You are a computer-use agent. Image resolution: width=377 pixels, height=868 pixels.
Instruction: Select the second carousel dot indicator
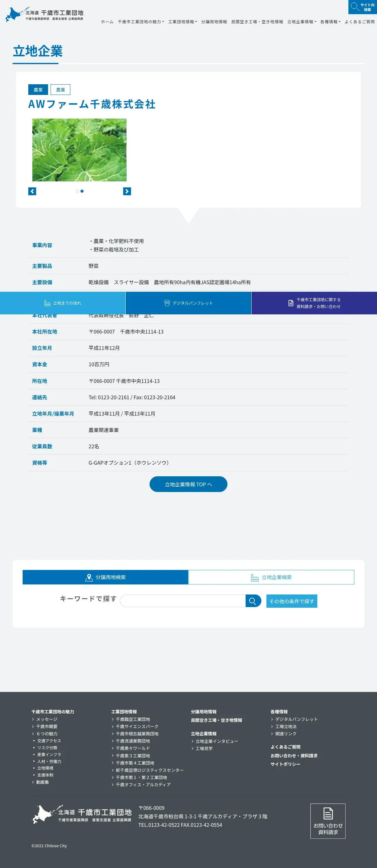pyautogui.click(x=82, y=191)
